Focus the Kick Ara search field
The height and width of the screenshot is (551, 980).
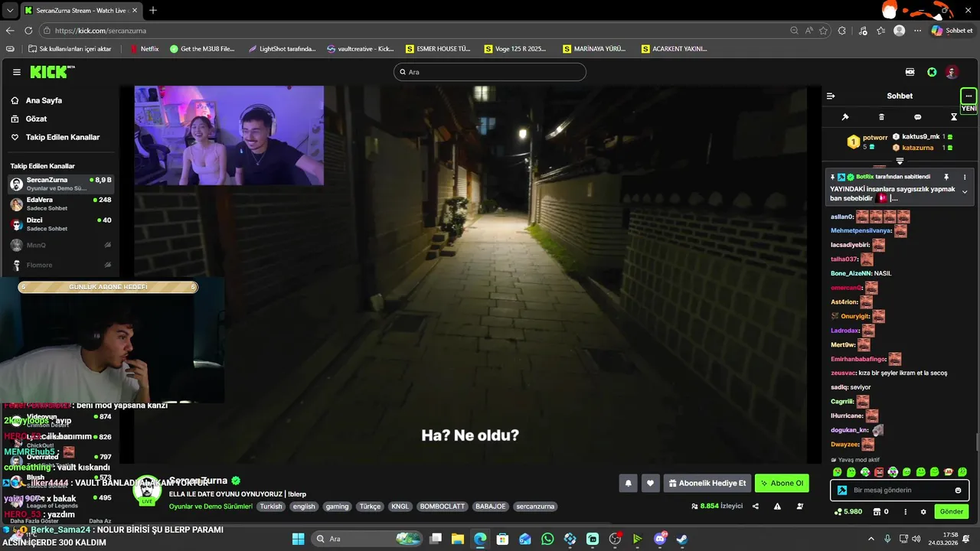(x=490, y=72)
